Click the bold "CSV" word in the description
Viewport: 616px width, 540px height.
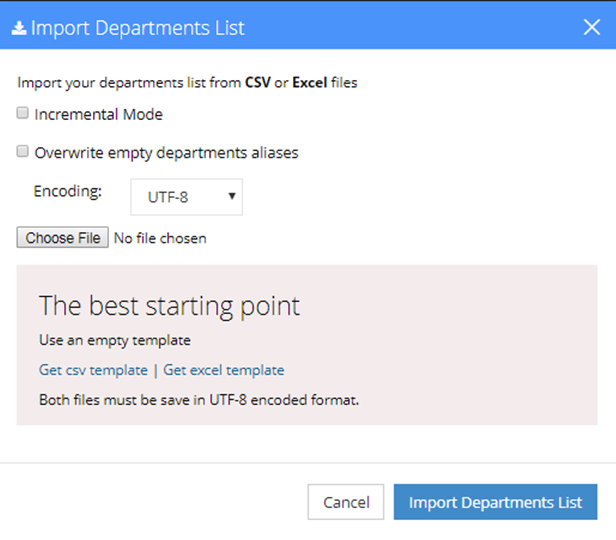pyautogui.click(x=259, y=83)
